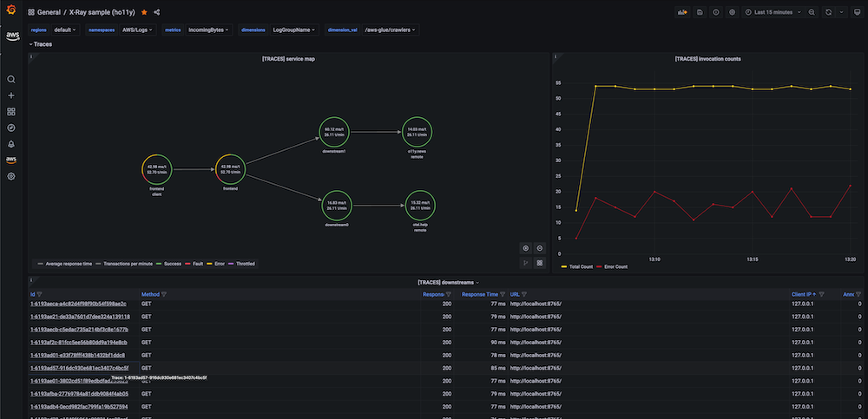This screenshot has height=419, width=868.
Task: Open trace 1-6193ad01-e33f78fff438b1432bf1ddc8
Action: tap(77, 356)
